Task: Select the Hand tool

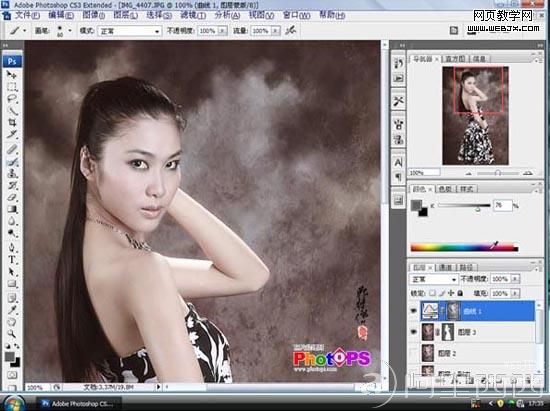Action: [x=12, y=322]
